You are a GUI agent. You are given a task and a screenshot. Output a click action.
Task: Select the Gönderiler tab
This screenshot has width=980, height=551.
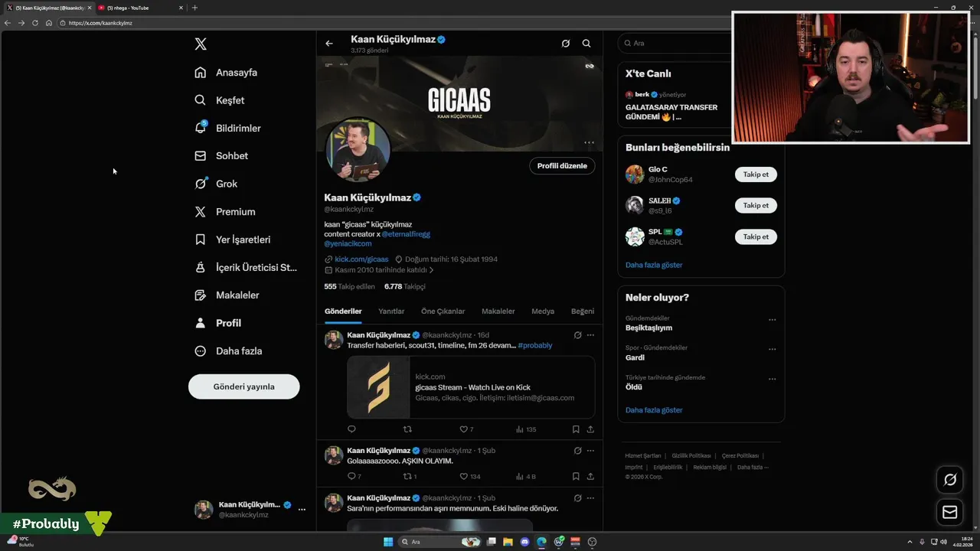point(343,311)
